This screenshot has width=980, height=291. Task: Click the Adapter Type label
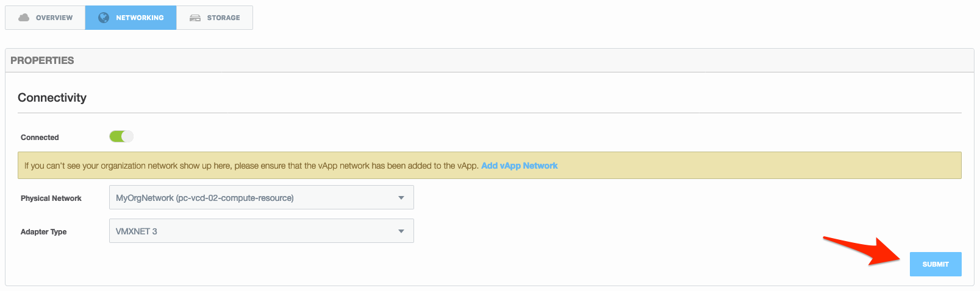(x=44, y=232)
